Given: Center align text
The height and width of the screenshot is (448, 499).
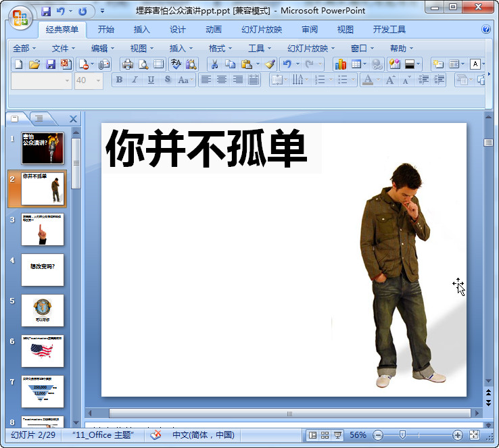Looking at the screenshot, I should point(222,80).
